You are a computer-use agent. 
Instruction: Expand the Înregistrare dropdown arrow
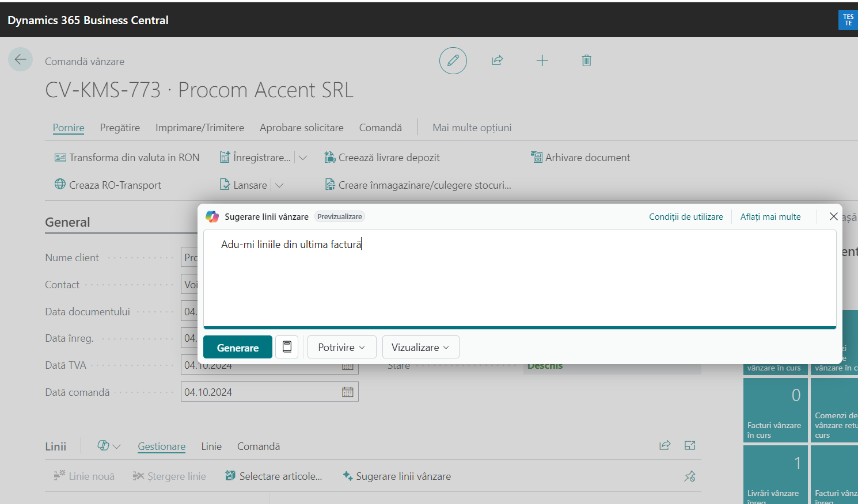(303, 158)
